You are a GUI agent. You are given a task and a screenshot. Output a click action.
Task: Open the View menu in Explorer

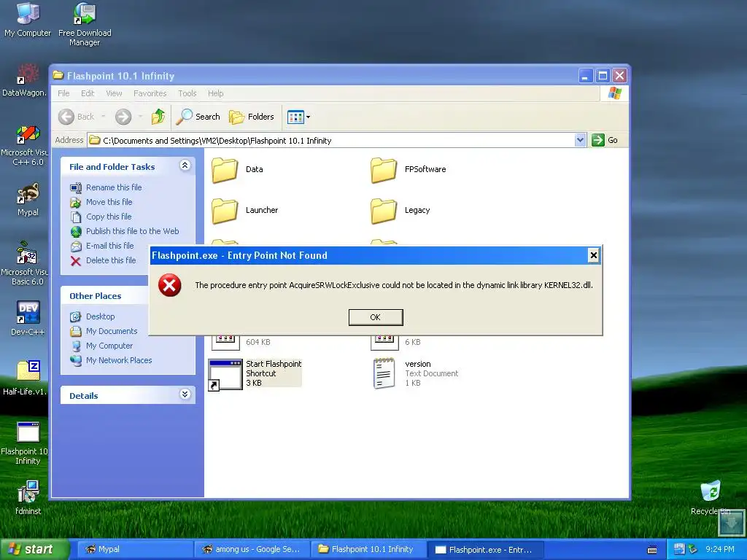coord(114,93)
